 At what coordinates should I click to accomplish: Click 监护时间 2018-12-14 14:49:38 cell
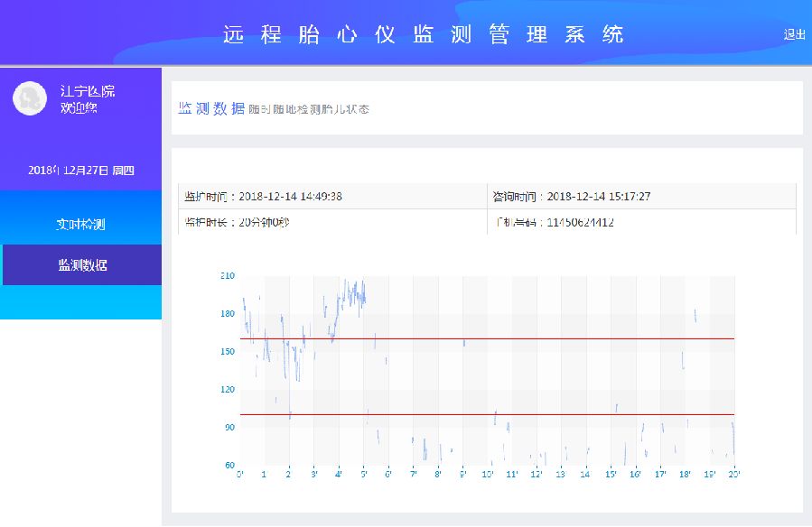332,196
